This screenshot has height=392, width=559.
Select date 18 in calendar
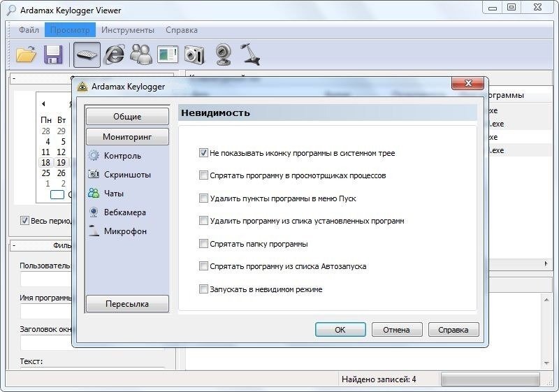(45, 163)
